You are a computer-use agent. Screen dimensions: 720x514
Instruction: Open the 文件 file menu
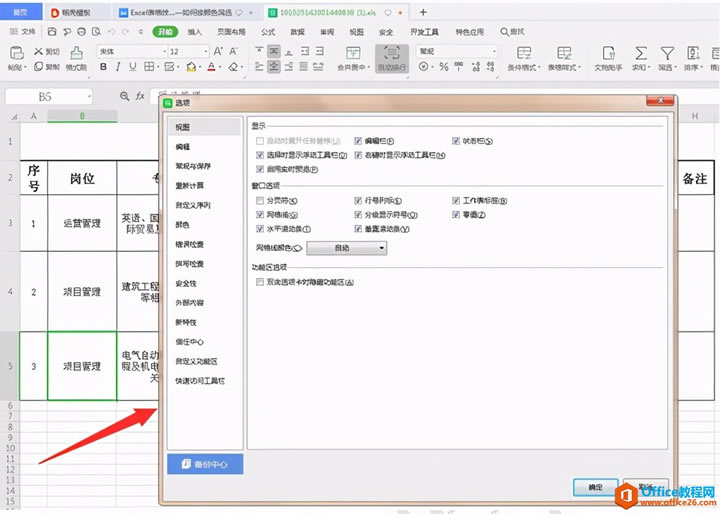tap(23, 31)
